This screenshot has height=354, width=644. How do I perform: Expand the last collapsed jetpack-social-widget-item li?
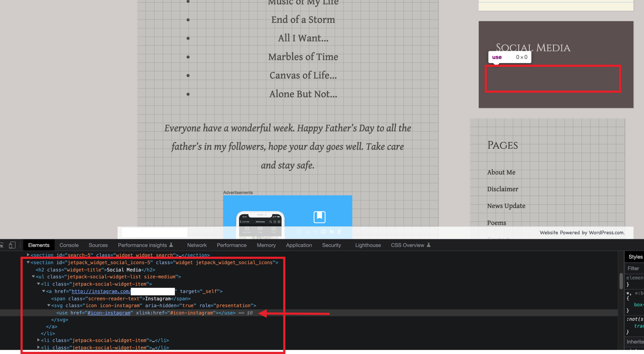tap(38, 347)
